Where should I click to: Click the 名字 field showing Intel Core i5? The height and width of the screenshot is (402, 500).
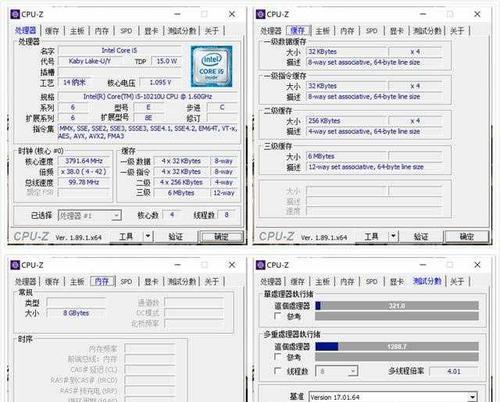(x=120, y=51)
